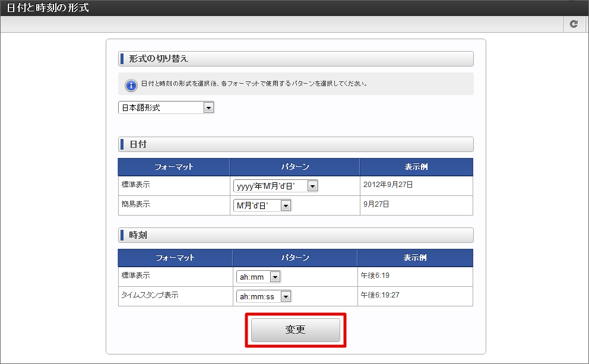Click the タイムスタンプ表示 label

pos(150,295)
